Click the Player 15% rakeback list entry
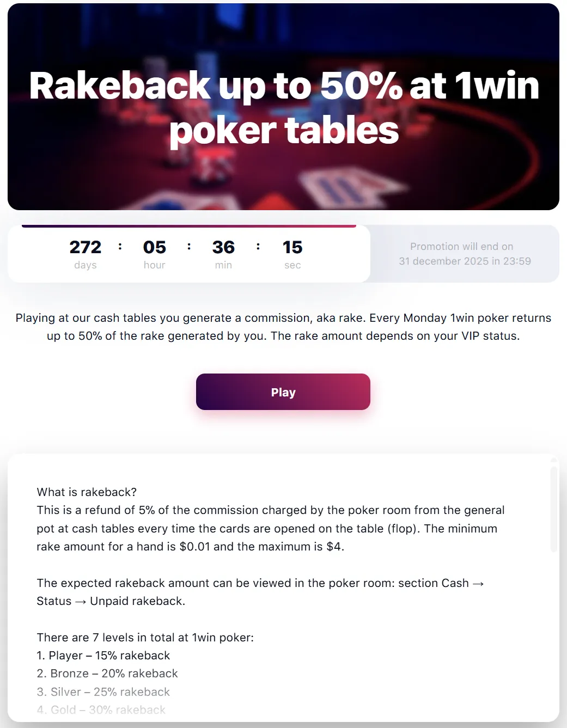This screenshot has width=567, height=728. [x=103, y=656]
